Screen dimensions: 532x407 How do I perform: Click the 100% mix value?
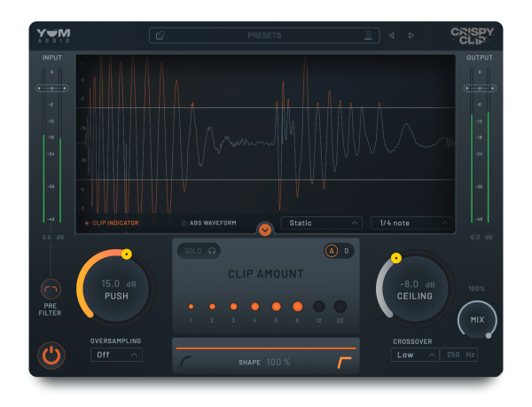(x=477, y=289)
